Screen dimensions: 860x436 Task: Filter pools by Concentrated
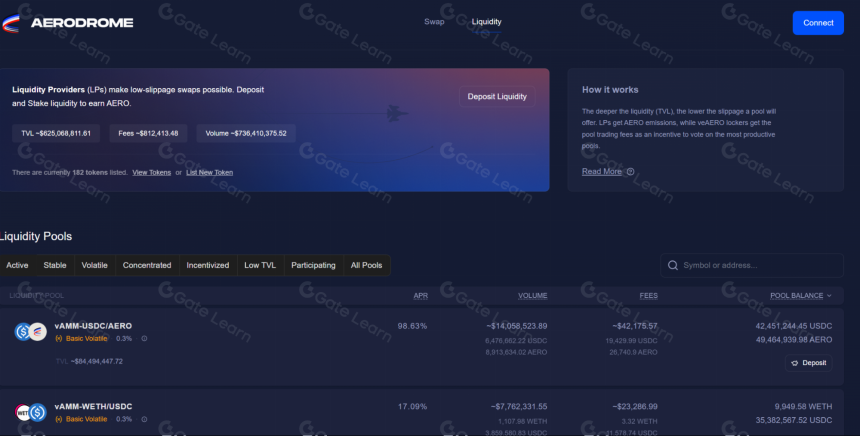[x=147, y=265]
